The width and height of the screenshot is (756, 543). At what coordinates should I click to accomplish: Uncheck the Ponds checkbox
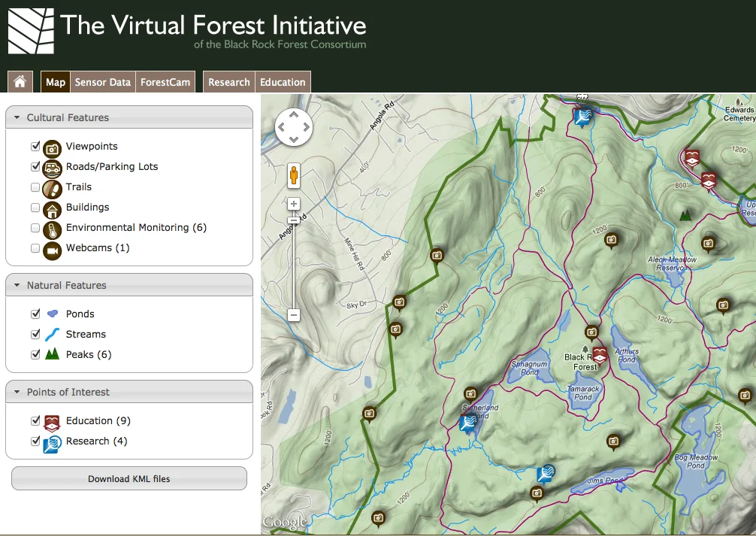click(35, 314)
